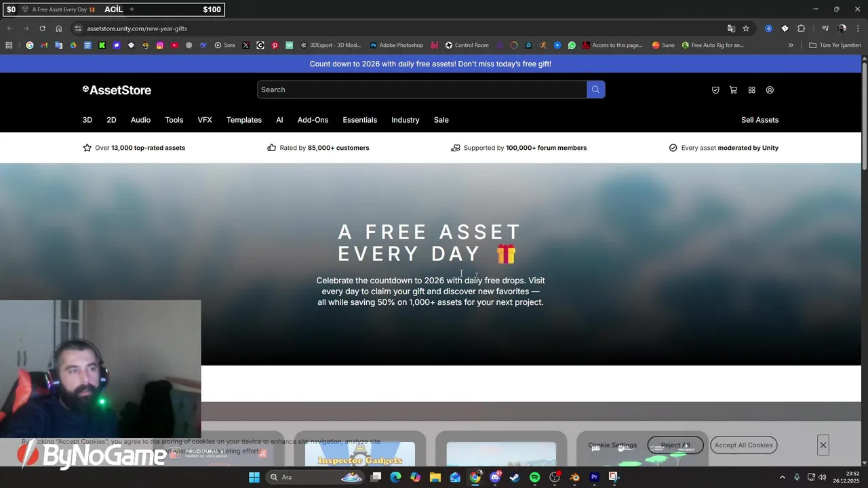Open the Sora bookmark
The image size is (868, 488).
(224, 45)
